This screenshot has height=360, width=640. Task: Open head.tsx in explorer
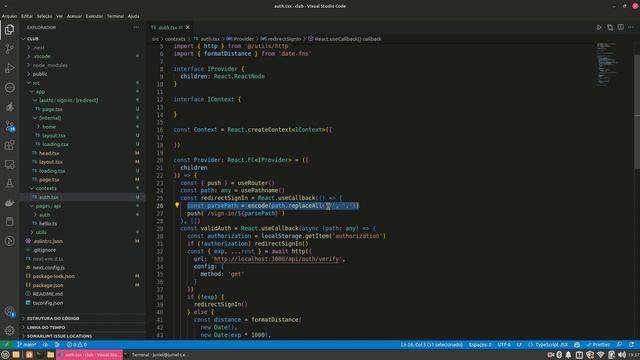pos(49,153)
